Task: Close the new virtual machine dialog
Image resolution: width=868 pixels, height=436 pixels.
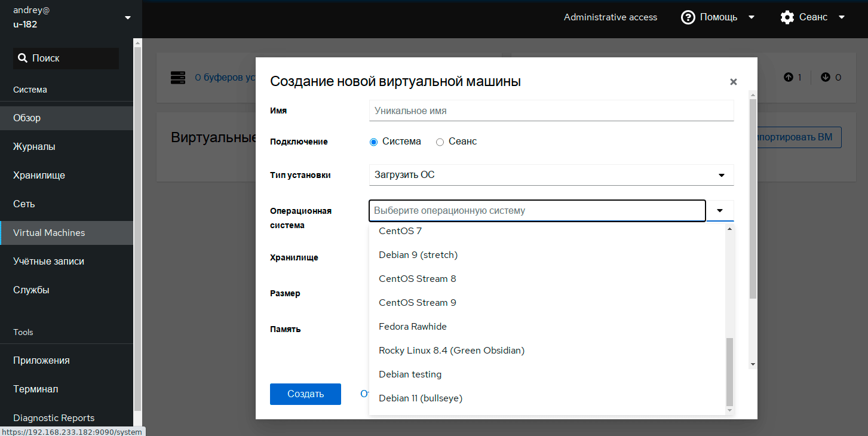Action: click(734, 82)
